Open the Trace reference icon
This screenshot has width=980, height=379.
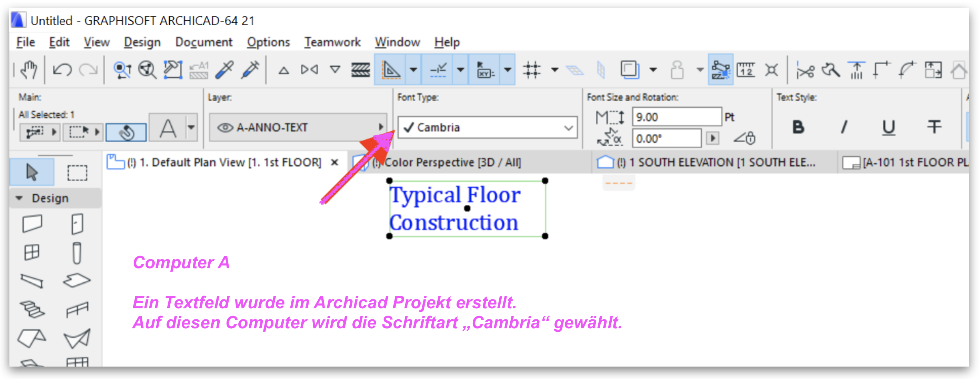[630, 70]
